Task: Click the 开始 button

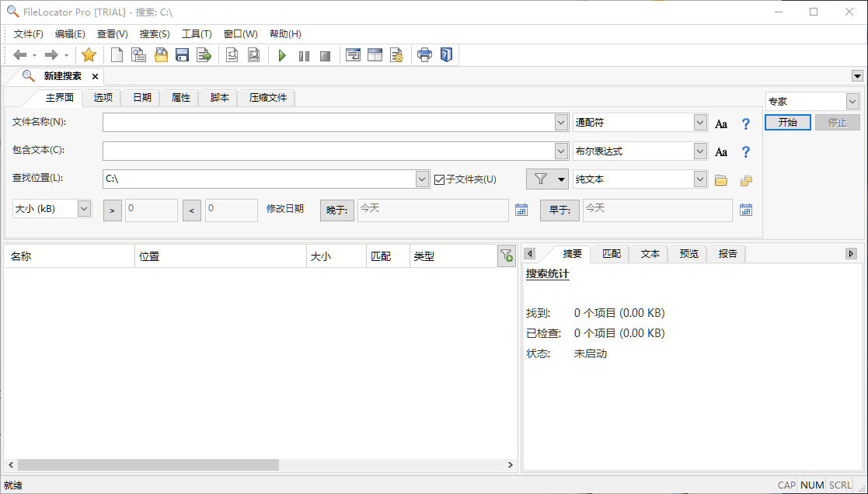Action: coord(787,122)
